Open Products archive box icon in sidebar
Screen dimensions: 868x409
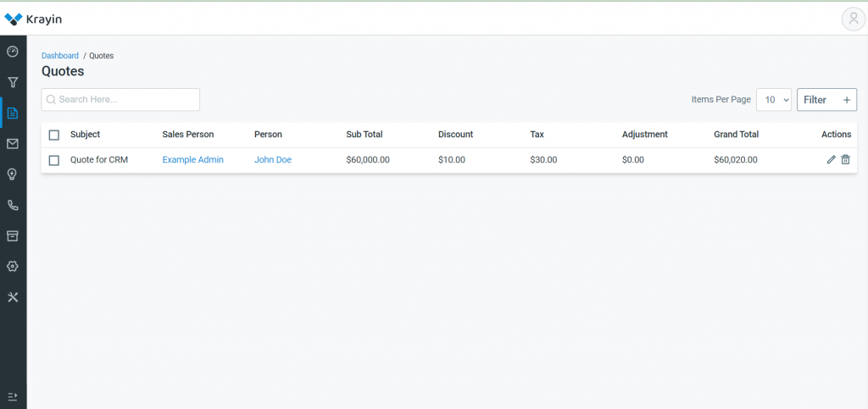(x=13, y=236)
